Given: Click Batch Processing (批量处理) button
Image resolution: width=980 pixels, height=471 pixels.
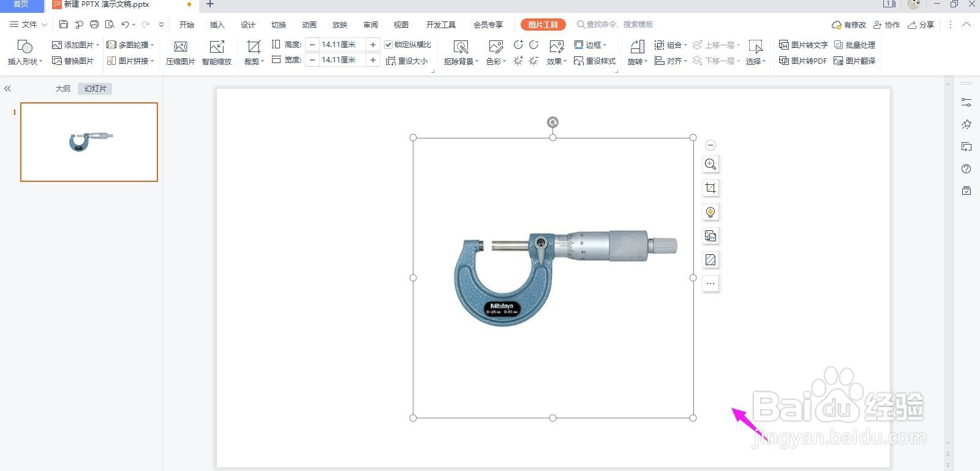Looking at the screenshot, I should [x=855, y=45].
